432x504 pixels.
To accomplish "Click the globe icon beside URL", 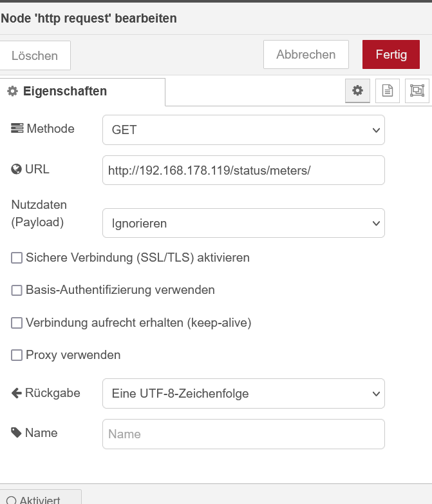I will coord(17,170).
